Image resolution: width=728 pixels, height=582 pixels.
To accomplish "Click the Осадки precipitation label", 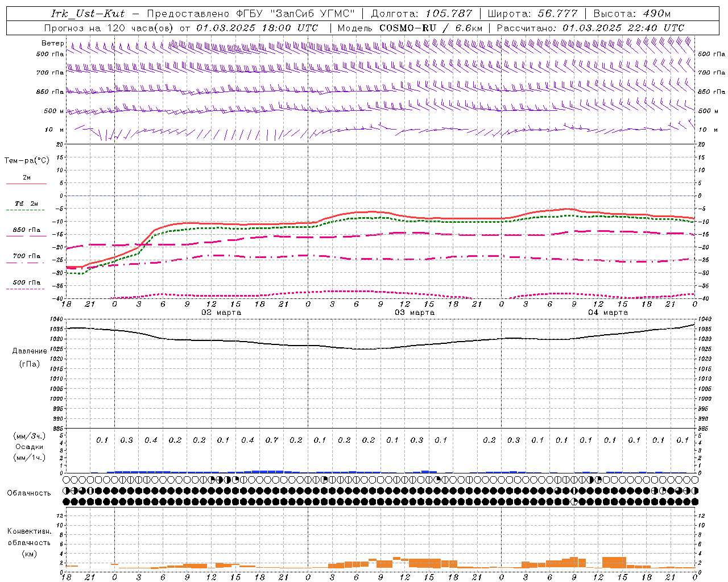I will coord(30,447).
